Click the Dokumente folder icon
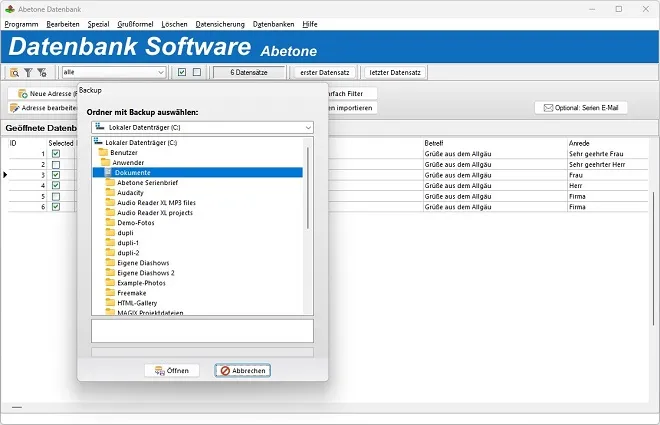Viewport: 660px width, 425px height. [x=108, y=173]
